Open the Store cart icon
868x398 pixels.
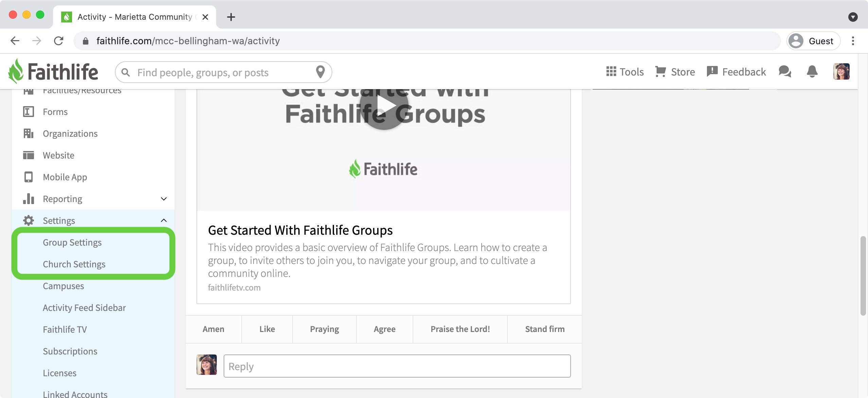pyautogui.click(x=660, y=71)
